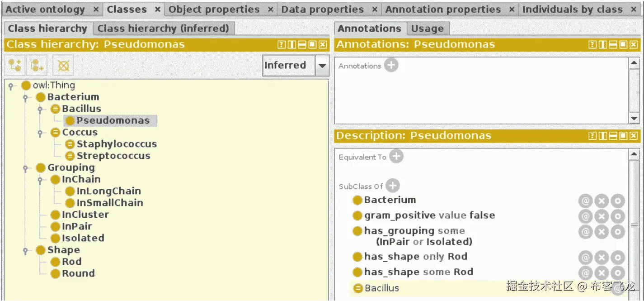
Task: Click the Annotations panel scroll-down arrow
Action: coord(634,119)
